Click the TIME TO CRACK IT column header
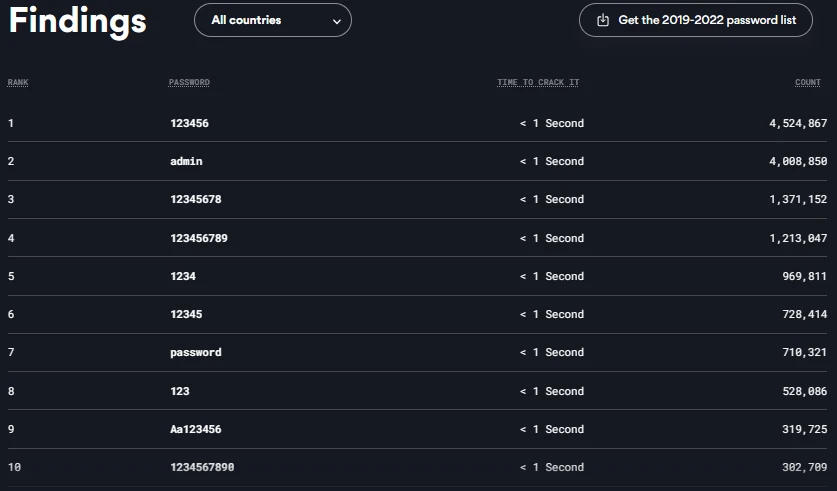This screenshot has height=491, width=837. 538,82
